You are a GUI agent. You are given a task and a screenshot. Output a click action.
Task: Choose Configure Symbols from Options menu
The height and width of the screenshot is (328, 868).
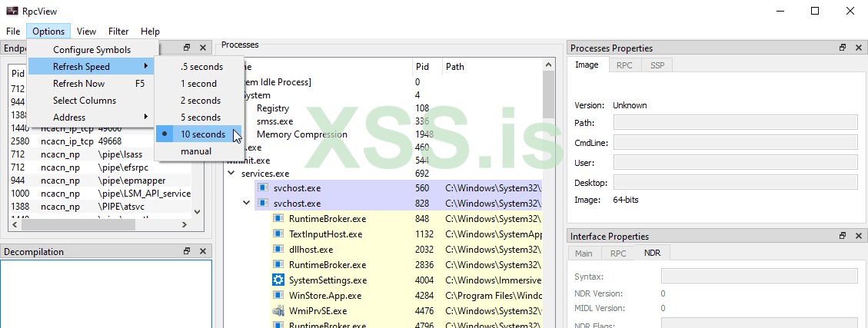(92, 50)
